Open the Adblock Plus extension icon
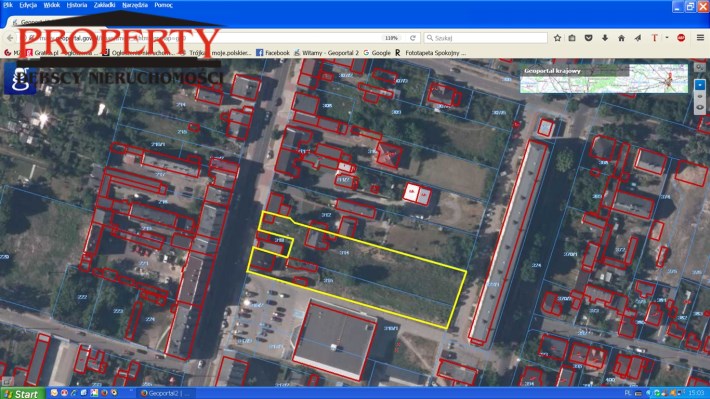The height and width of the screenshot is (399, 710). [681, 38]
